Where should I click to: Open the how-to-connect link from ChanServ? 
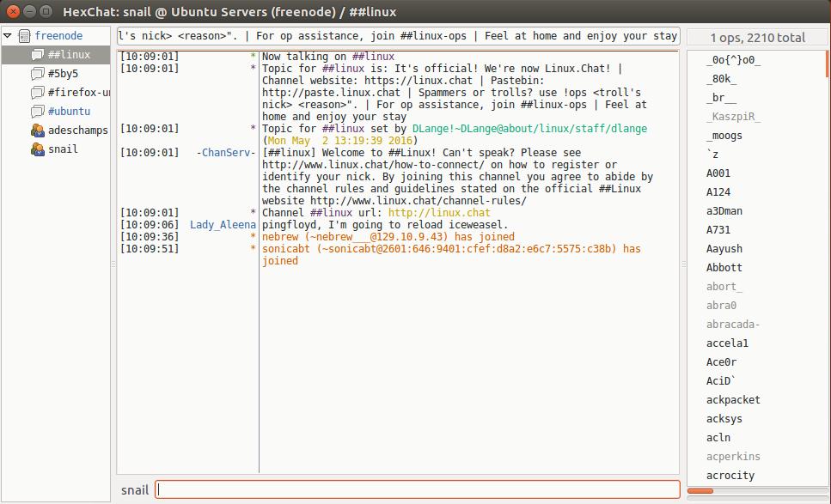tap(373, 165)
